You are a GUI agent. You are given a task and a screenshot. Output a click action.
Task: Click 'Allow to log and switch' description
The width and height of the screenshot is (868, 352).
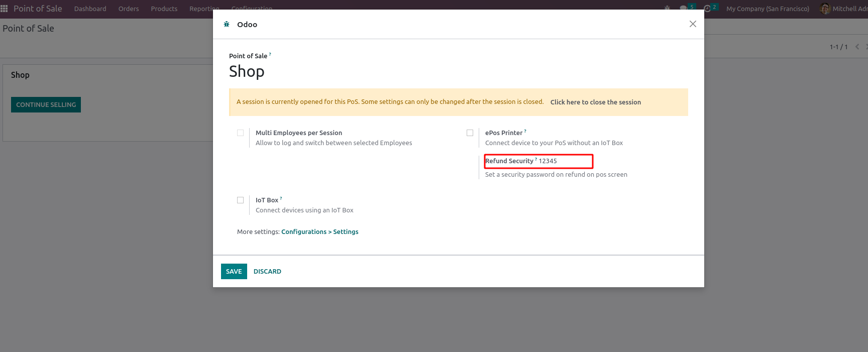point(334,143)
